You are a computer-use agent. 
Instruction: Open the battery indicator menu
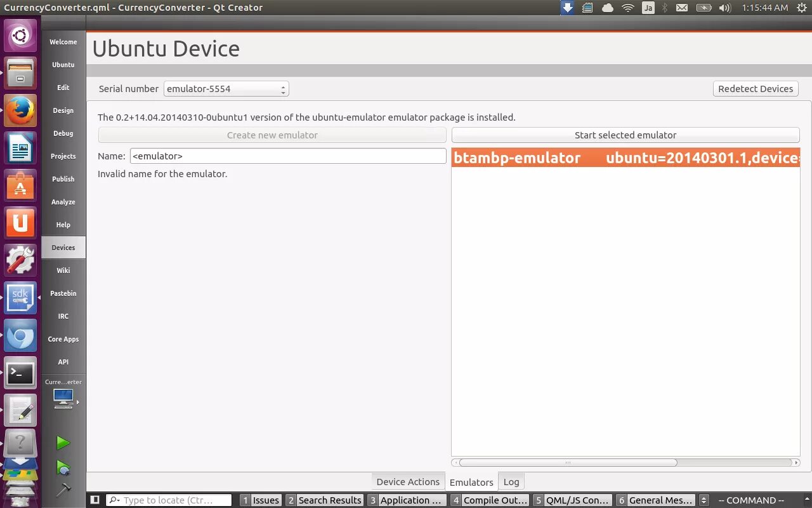click(704, 8)
